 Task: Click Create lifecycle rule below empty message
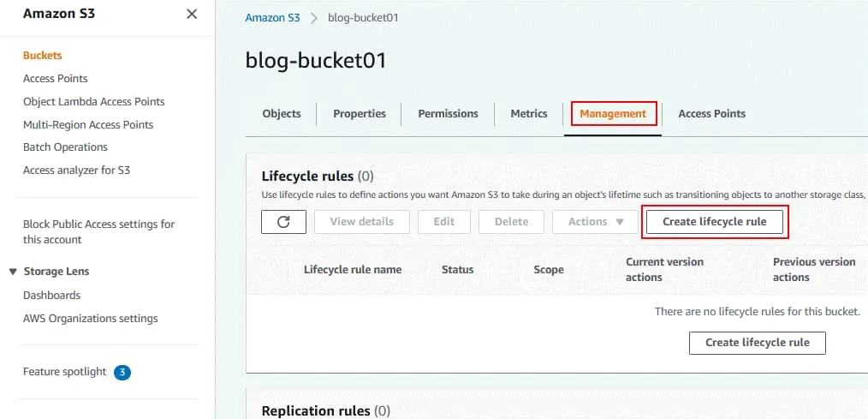757,342
